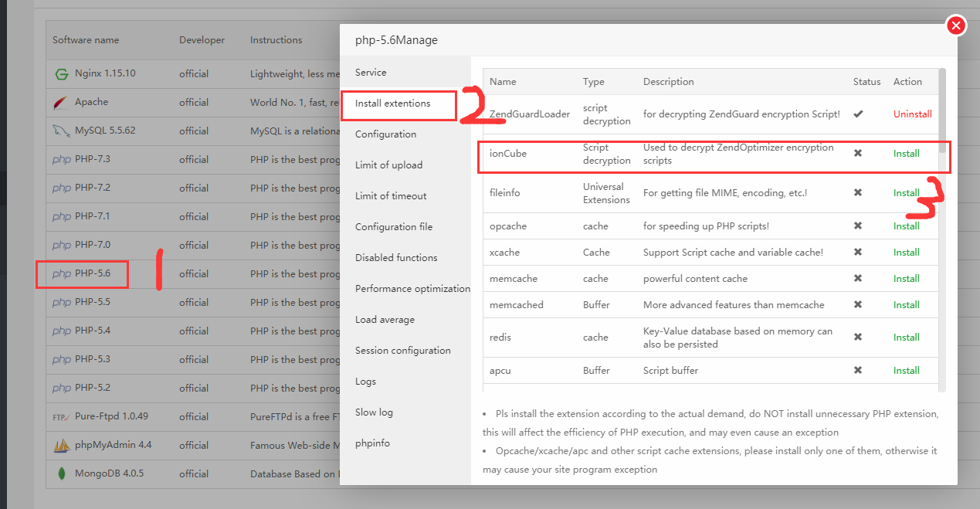Install the apcu extension
This screenshot has width=980, height=509.
click(x=906, y=371)
